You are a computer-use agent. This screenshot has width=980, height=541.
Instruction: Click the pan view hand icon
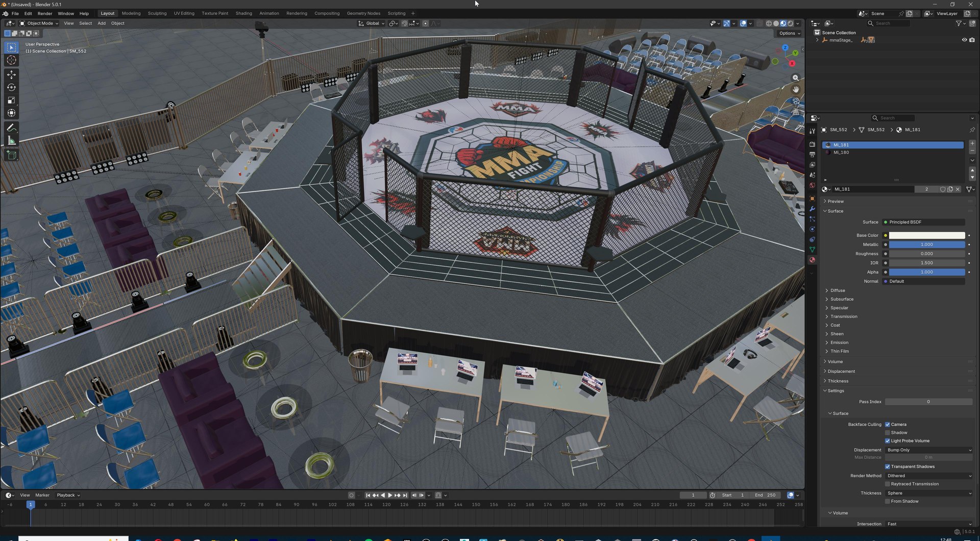(x=795, y=89)
